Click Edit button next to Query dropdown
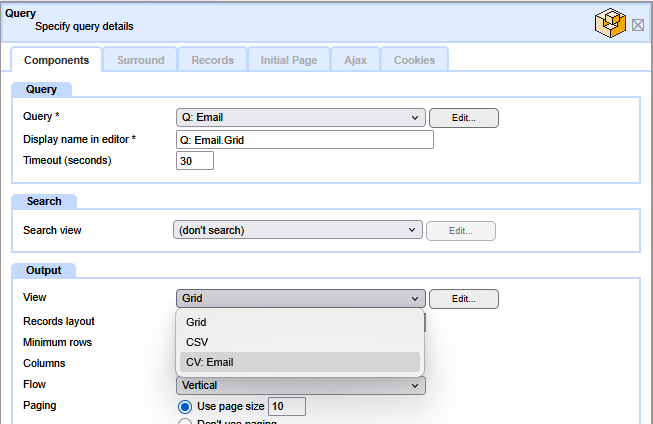Image resolution: width=653 pixels, height=424 pixels. [x=463, y=118]
